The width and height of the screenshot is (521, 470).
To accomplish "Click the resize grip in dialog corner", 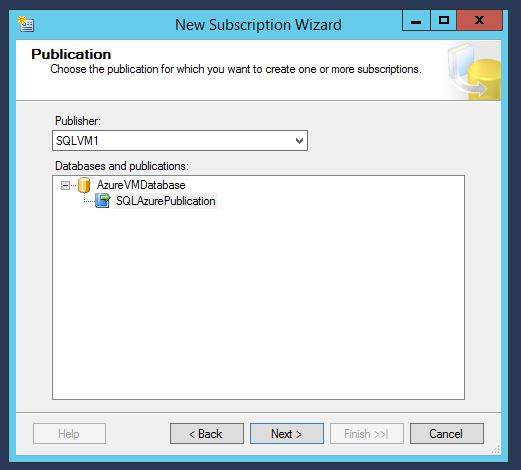I will click(496, 450).
